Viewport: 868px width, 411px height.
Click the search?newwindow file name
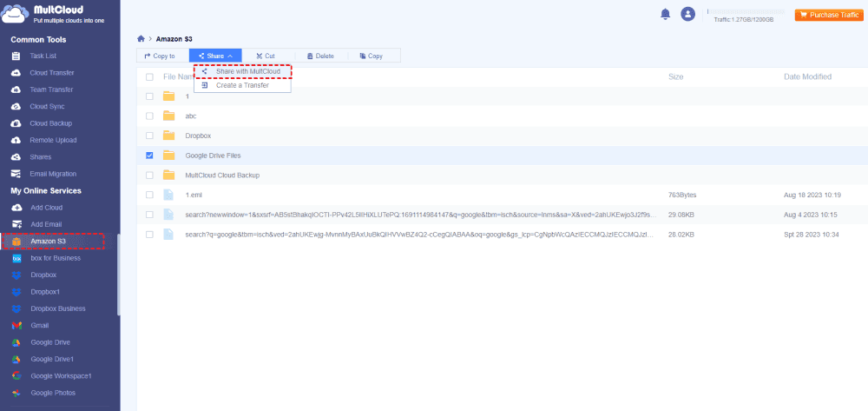point(421,215)
